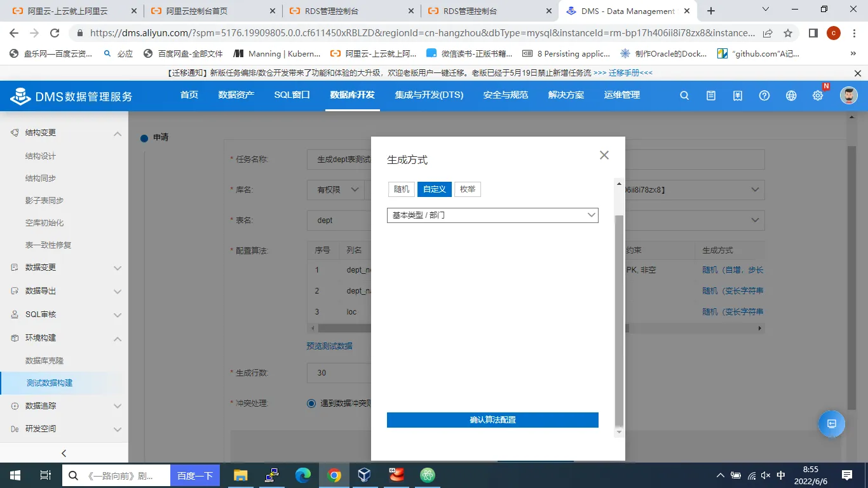
Task: Select the 枚举 generation mode
Action: tap(468, 189)
